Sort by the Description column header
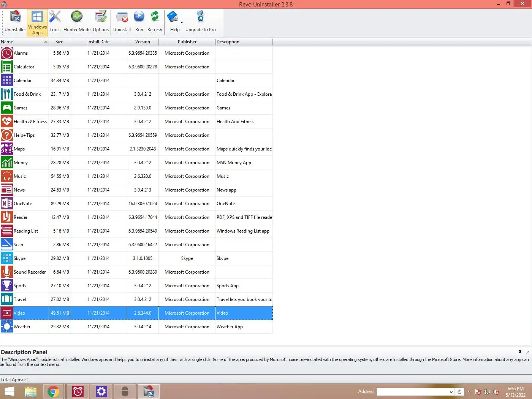The image size is (532, 399). [x=244, y=42]
